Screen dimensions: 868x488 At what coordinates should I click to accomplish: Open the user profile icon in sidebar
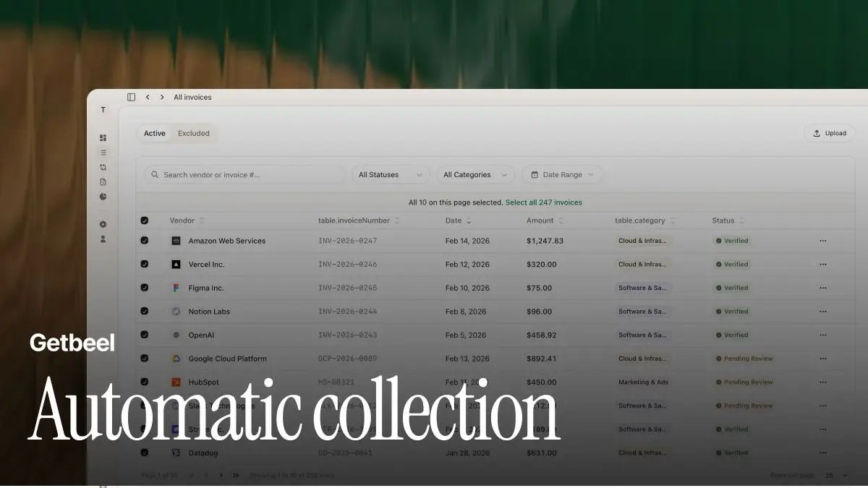[x=103, y=239]
